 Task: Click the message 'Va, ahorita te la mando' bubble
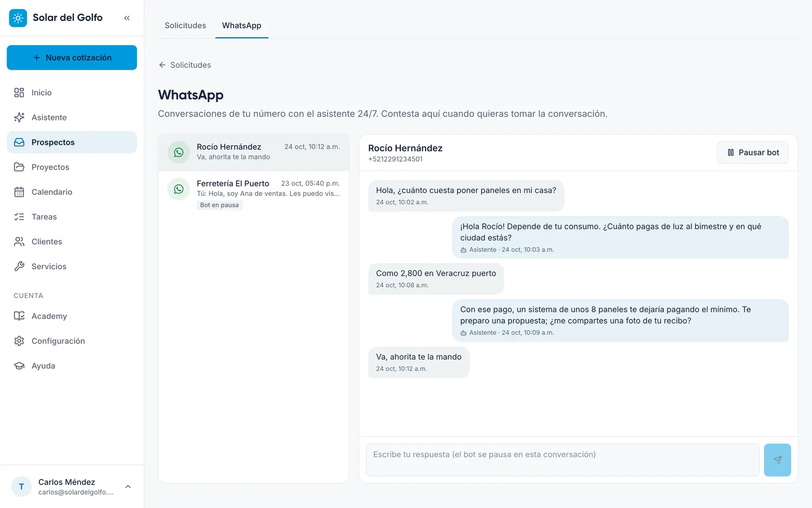click(x=419, y=362)
